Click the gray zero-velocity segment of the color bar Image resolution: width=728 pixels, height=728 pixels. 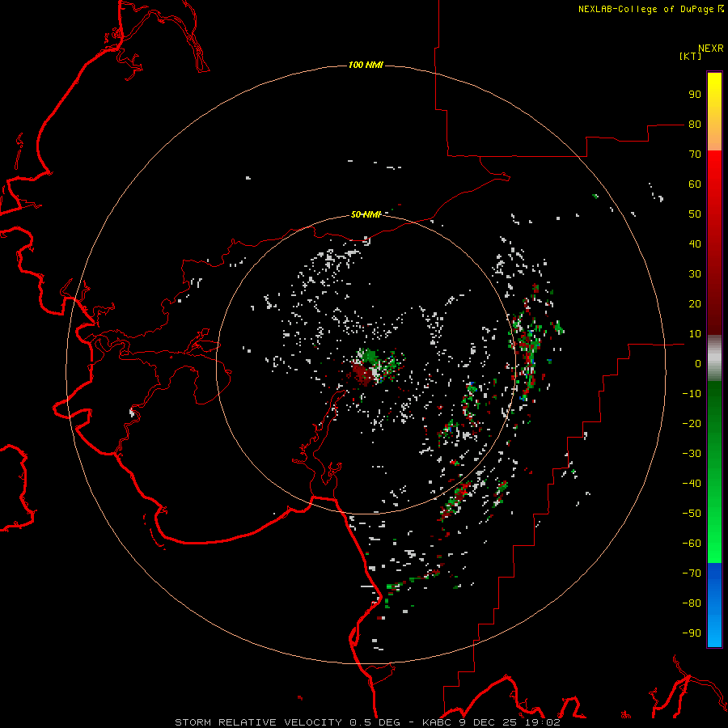pos(714,358)
